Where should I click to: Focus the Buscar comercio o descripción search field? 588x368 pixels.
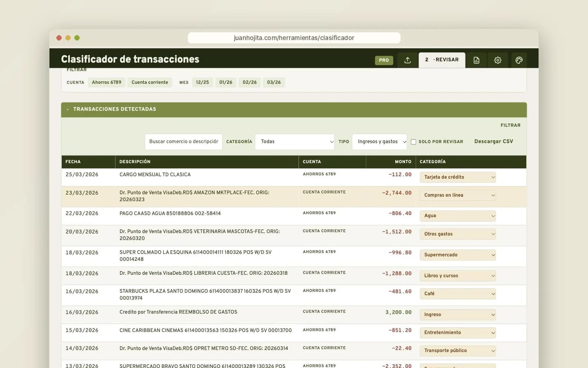[x=184, y=142]
